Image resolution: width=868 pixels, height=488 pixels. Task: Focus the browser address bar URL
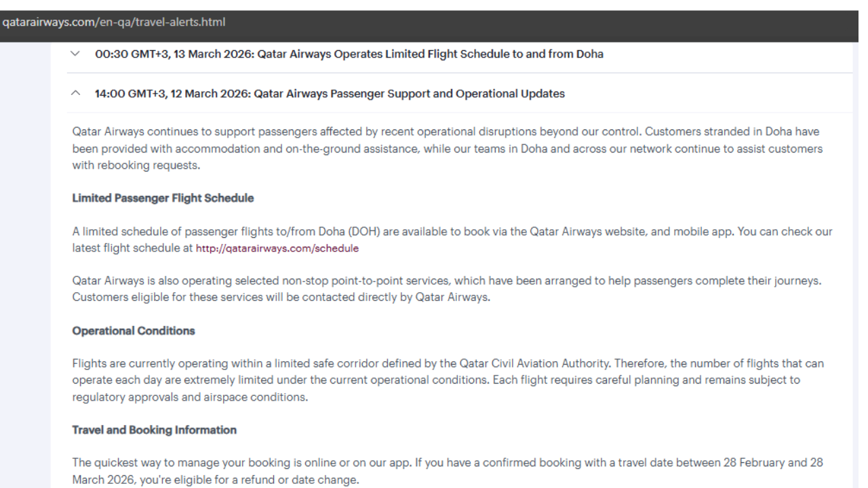click(x=114, y=22)
